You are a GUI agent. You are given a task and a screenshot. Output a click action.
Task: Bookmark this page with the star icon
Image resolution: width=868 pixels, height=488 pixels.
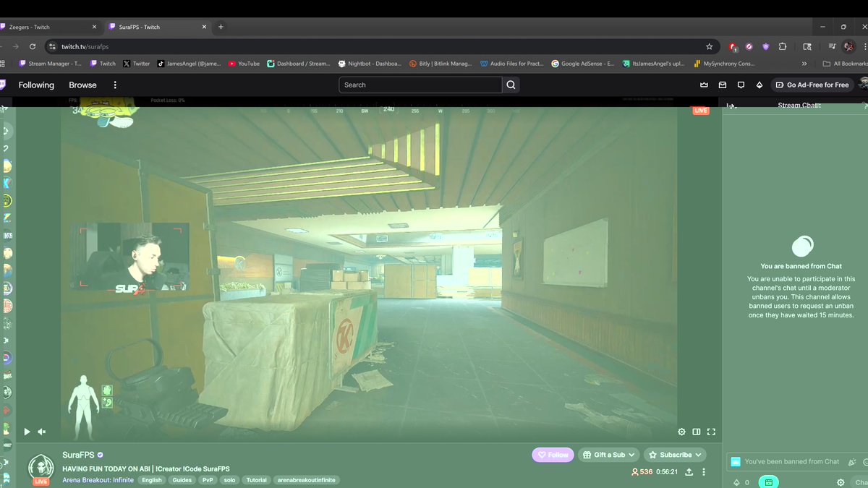(709, 46)
